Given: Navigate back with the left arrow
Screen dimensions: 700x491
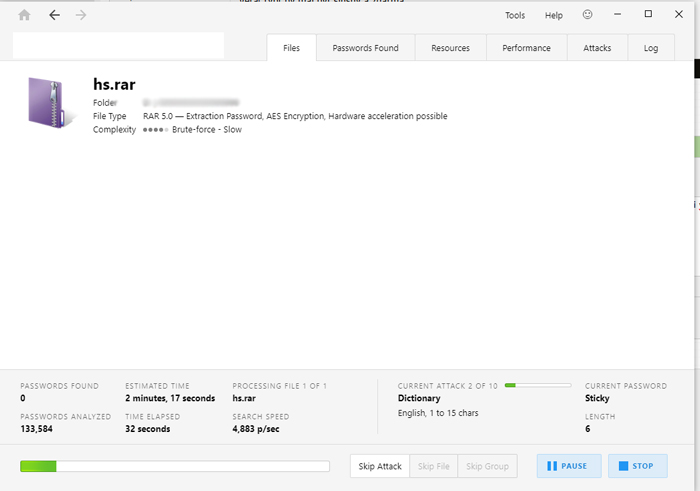Looking at the screenshot, I should click(54, 15).
